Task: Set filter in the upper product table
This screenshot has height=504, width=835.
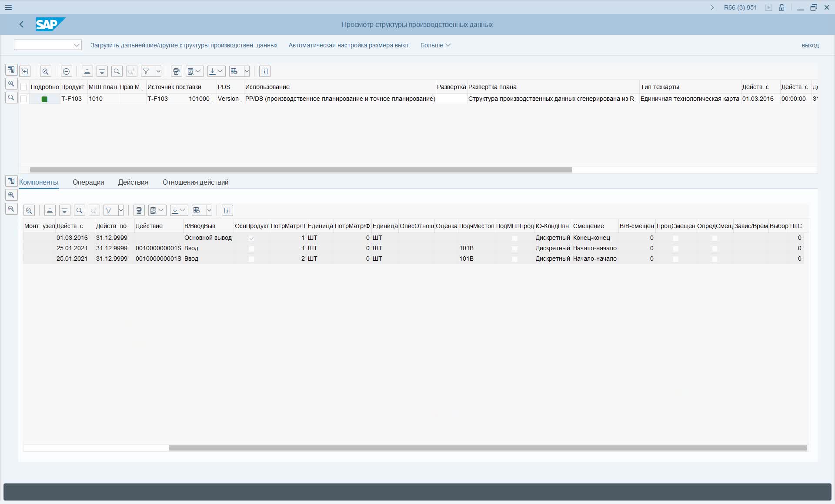Action: tap(147, 71)
